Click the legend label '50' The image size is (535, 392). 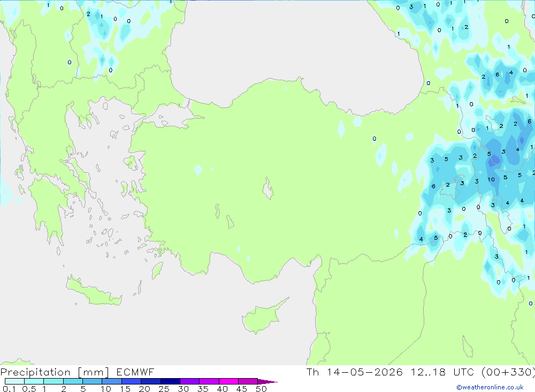[262, 389]
